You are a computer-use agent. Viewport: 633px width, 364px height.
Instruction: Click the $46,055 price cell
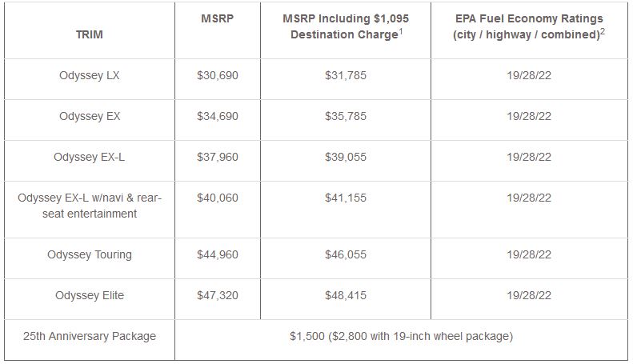346,255
